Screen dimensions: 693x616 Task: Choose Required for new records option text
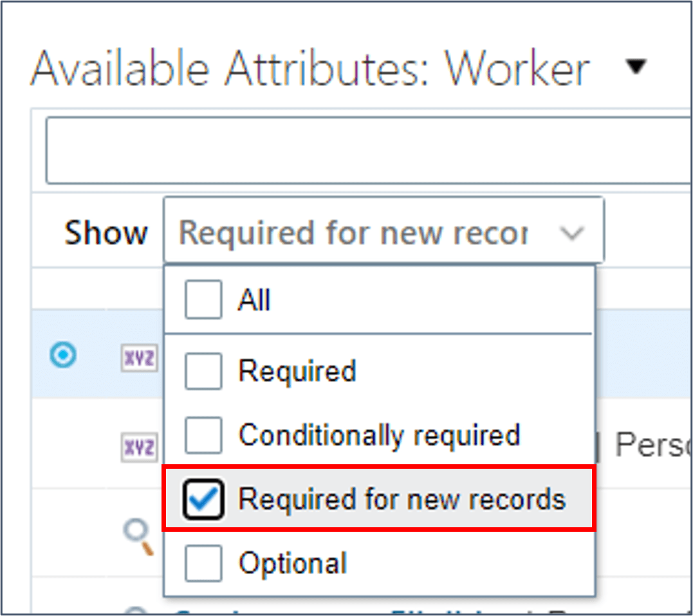click(x=402, y=500)
